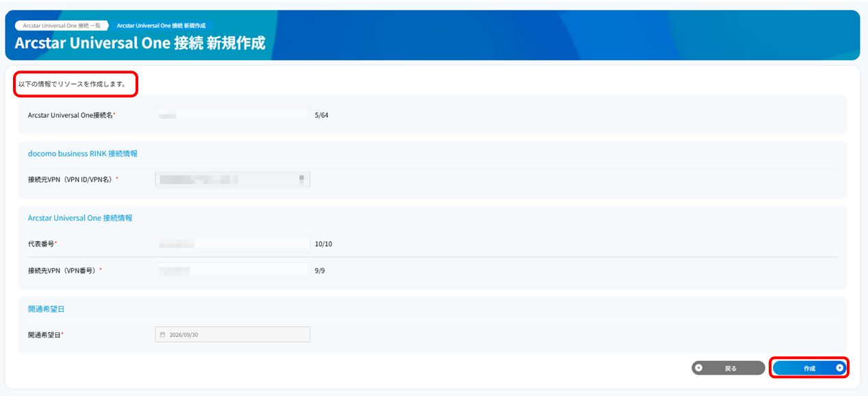Image resolution: width=868 pixels, height=396 pixels.
Task: Select the 接続先VPN (VPN番号) input field
Action: (x=233, y=271)
